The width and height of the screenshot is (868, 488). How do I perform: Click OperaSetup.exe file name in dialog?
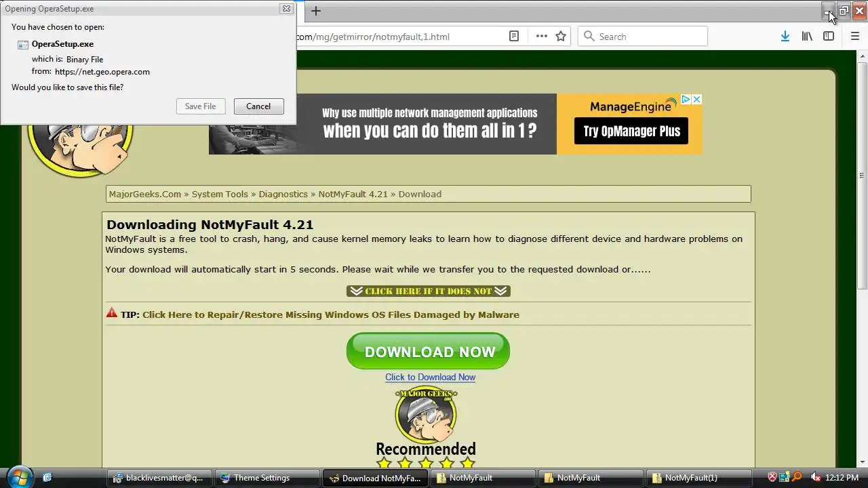coord(62,44)
